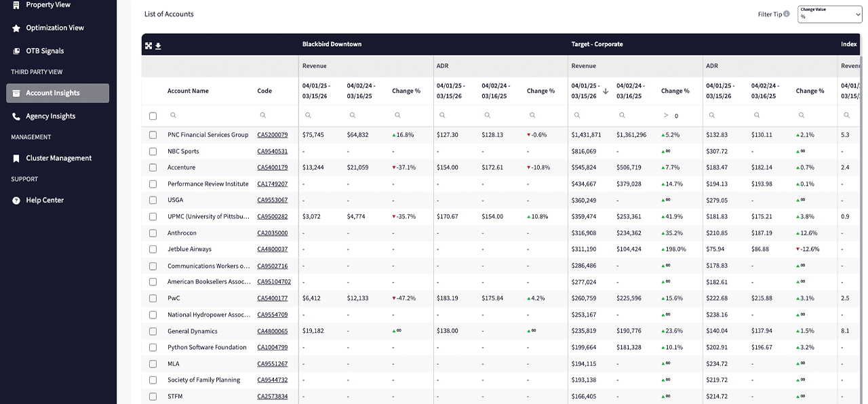This screenshot has height=404, width=868.
Task: Check the PNC Financial Services Group row
Action: (153, 135)
